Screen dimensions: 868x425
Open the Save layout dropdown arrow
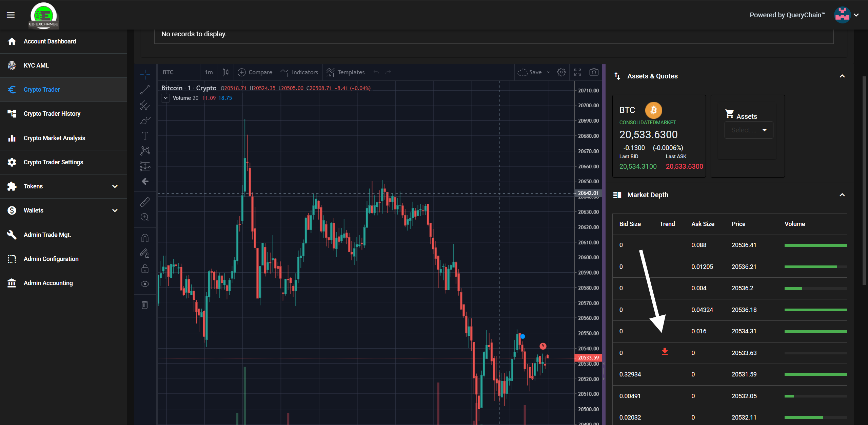click(548, 72)
